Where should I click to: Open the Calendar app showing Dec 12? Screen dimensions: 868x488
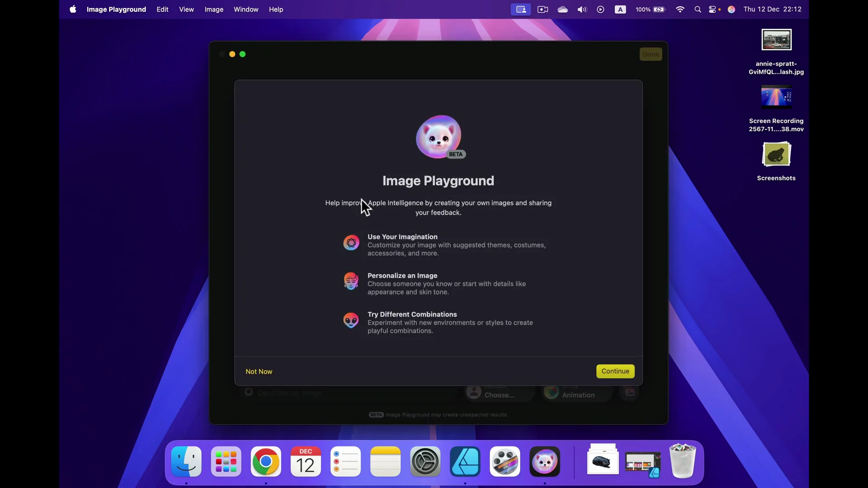(305, 462)
